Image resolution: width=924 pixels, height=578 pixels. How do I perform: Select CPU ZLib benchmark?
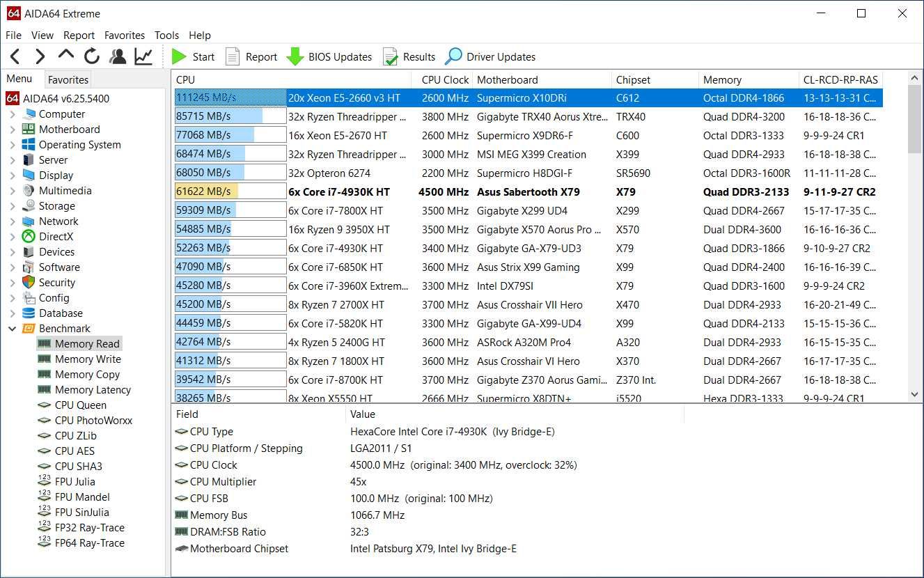click(68, 435)
